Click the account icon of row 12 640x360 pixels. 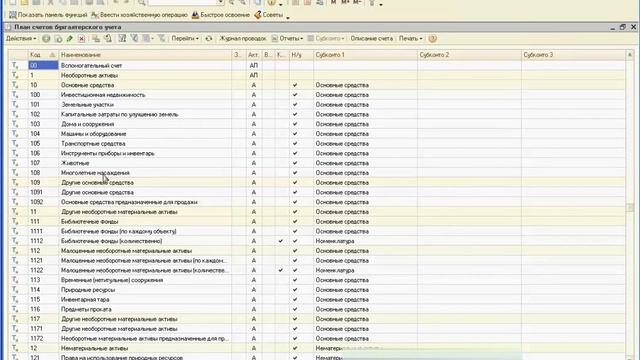[15, 348]
